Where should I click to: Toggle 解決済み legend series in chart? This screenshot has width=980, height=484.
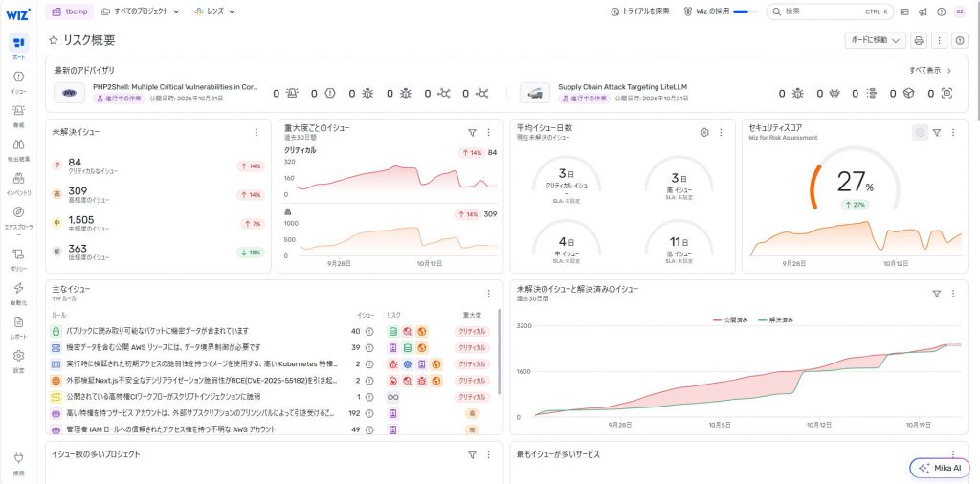tap(775, 319)
